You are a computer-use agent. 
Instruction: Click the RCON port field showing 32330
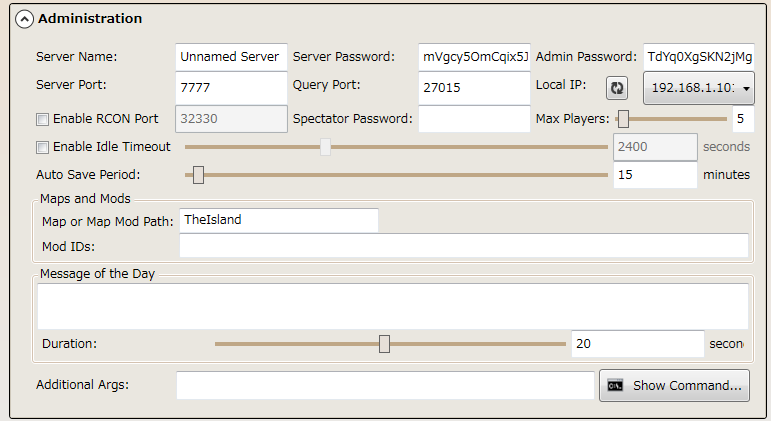click(x=231, y=119)
